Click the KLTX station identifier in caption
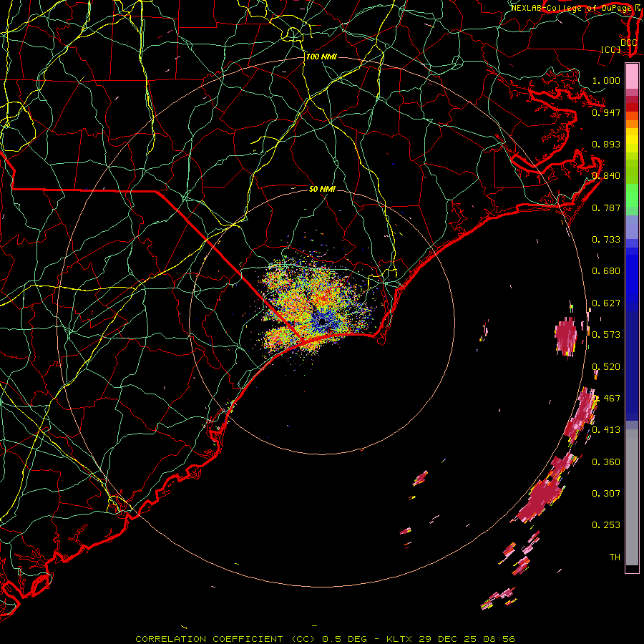Screen dimensions: 644x644 (x=400, y=639)
